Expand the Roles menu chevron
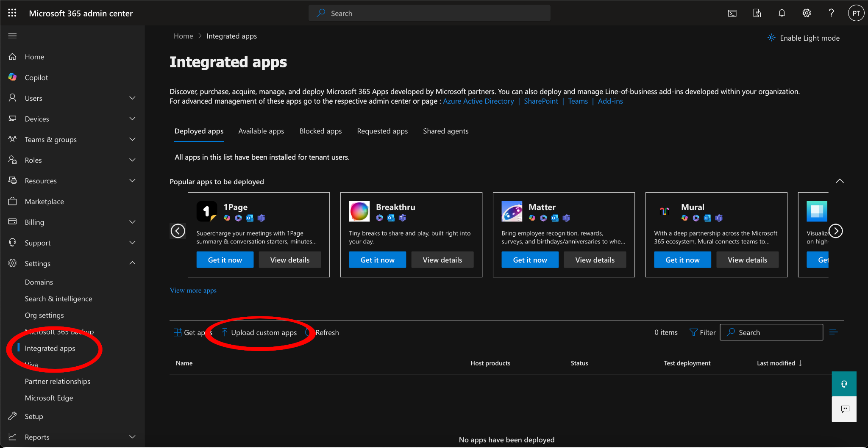The image size is (868, 448). [x=132, y=160]
